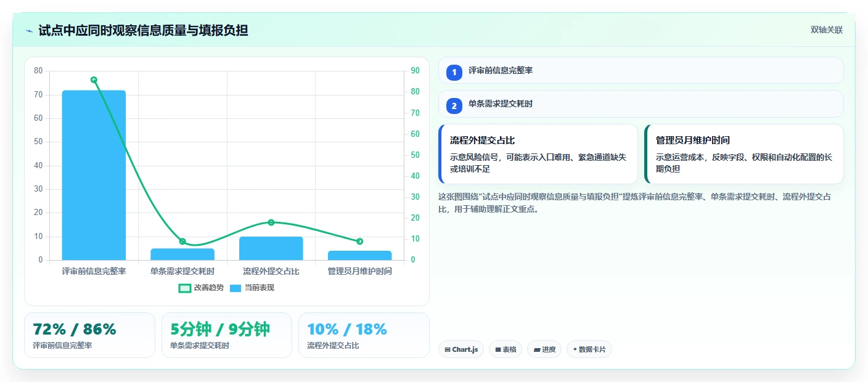Image resolution: width=868 pixels, height=382 pixels.
Task: Click x-axis label 单条需求提交耗时
Action: 182,271
